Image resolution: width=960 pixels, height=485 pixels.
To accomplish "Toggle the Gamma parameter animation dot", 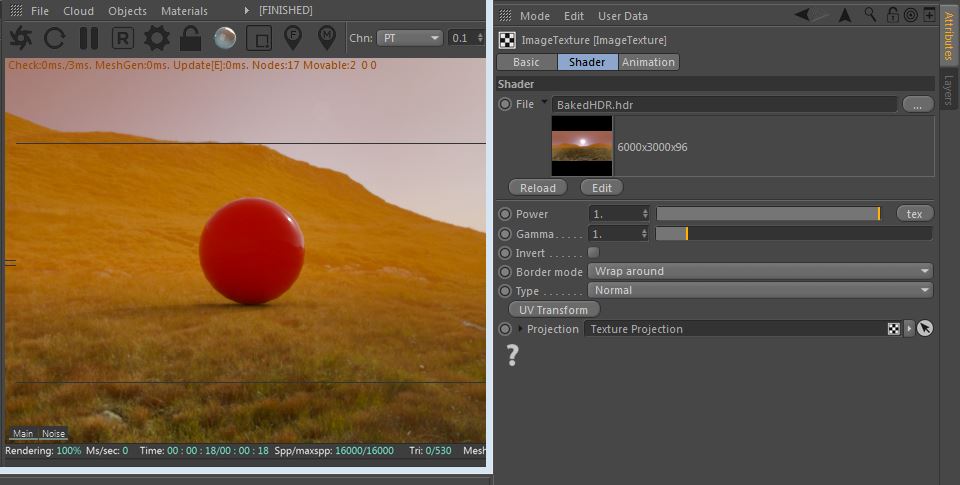I will coord(504,234).
